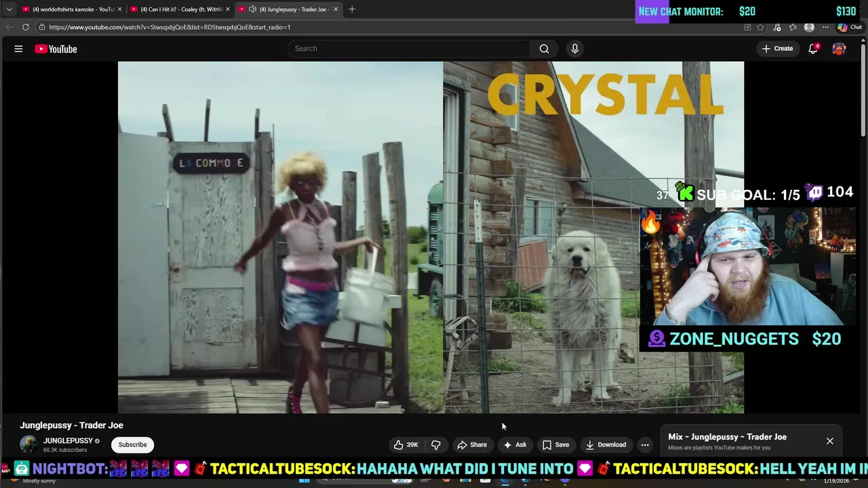Open the YouTube hamburger guide menu
868x488 pixels.
(18, 49)
